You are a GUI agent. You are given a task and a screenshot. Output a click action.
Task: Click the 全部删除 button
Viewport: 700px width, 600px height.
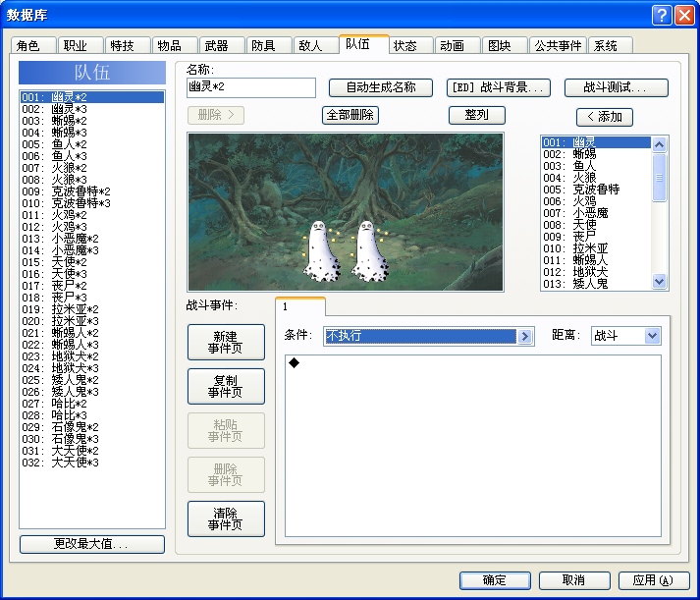pyautogui.click(x=350, y=115)
